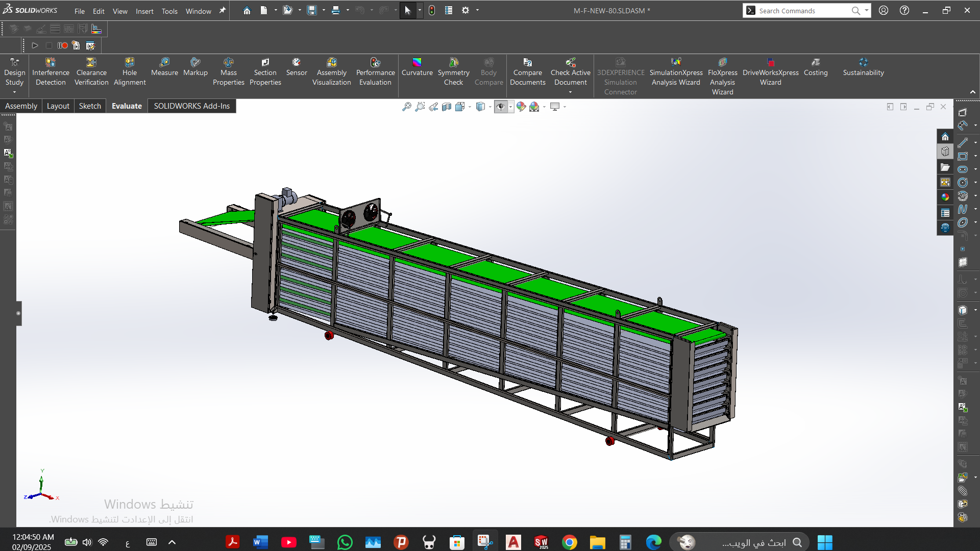Select the Hole Alignment tool
980x551 pixels.
click(x=130, y=71)
